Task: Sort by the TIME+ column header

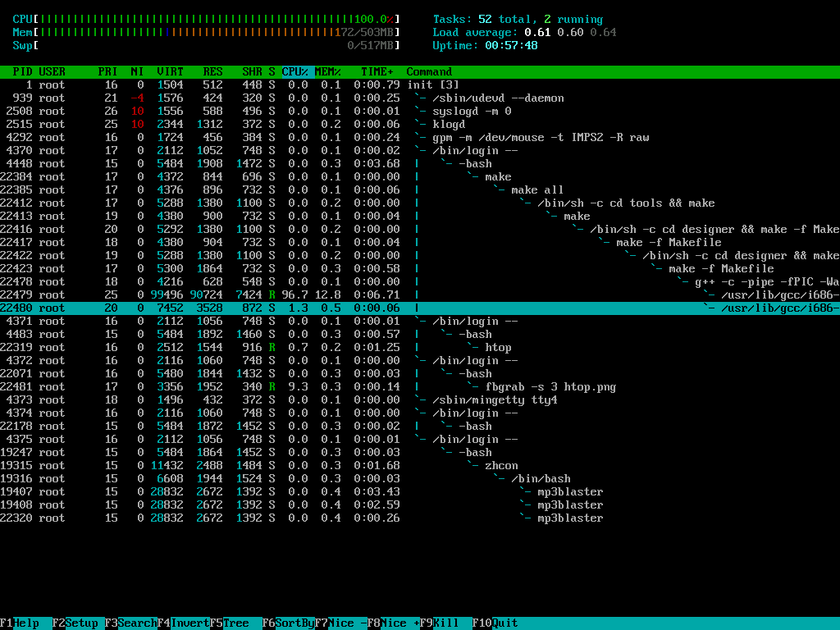Action: pos(377,72)
